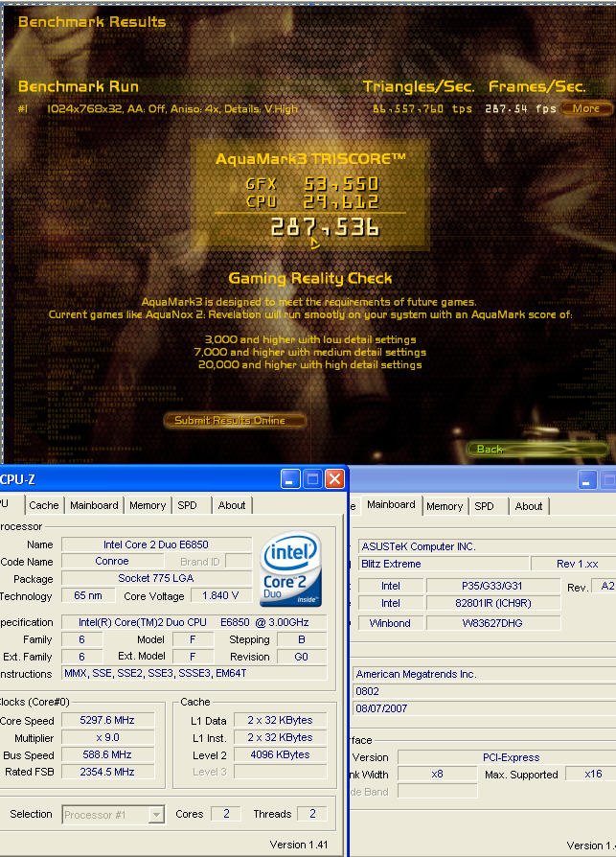This screenshot has height=857, width=616.
Task: Click the 287,536 AquaMark3 total score
Action: tap(325, 227)
